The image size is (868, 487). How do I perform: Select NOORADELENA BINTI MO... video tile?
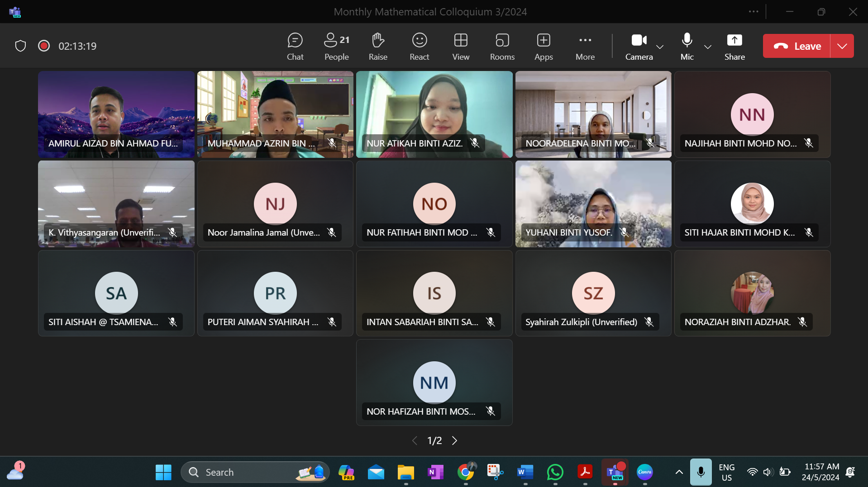(x=593, y=114)
